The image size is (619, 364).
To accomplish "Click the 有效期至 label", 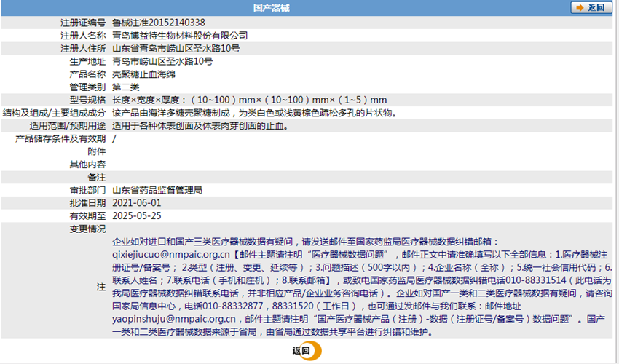I will (x=87, y=216).
